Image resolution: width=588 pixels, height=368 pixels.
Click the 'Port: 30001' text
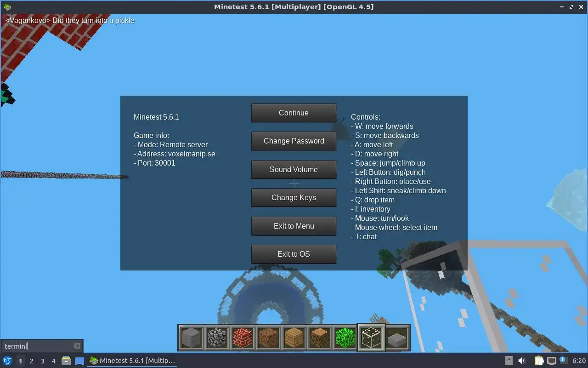(154, 163)
